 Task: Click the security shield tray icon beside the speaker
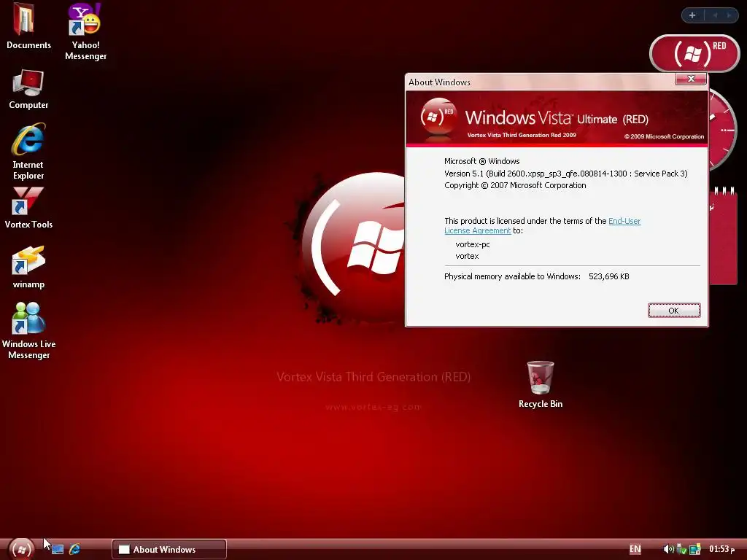coord(681,549)
